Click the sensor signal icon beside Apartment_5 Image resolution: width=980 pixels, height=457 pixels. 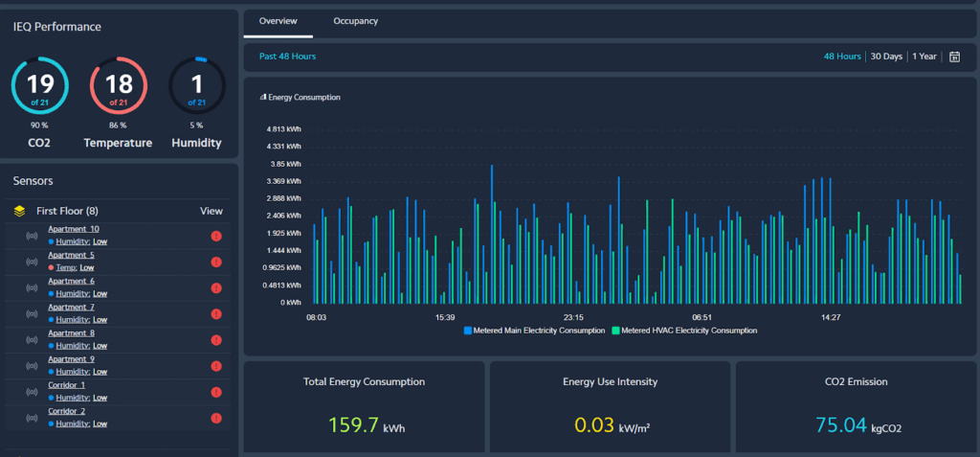tap(32, 262)
